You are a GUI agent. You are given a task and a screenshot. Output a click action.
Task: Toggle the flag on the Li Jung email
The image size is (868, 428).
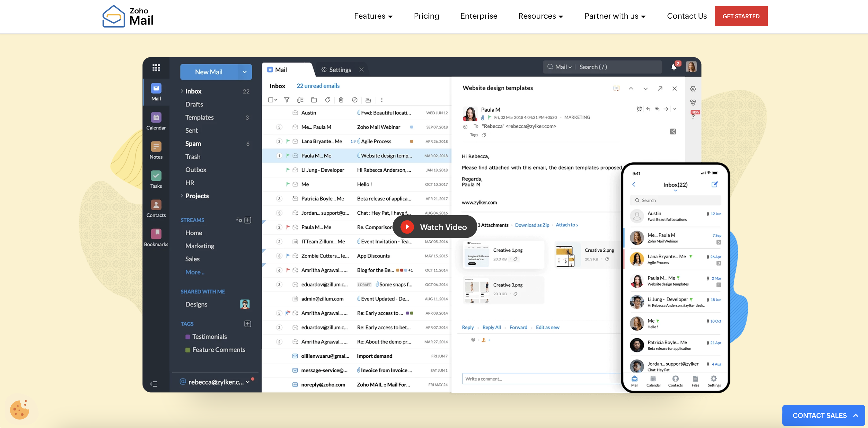click(x=288, y=170)
